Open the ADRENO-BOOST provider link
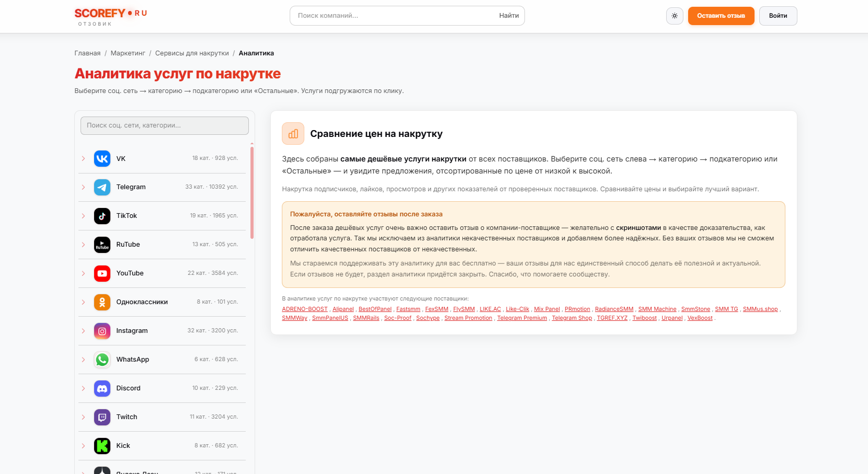This screenshot has width=868, height=474. point(305,309)
